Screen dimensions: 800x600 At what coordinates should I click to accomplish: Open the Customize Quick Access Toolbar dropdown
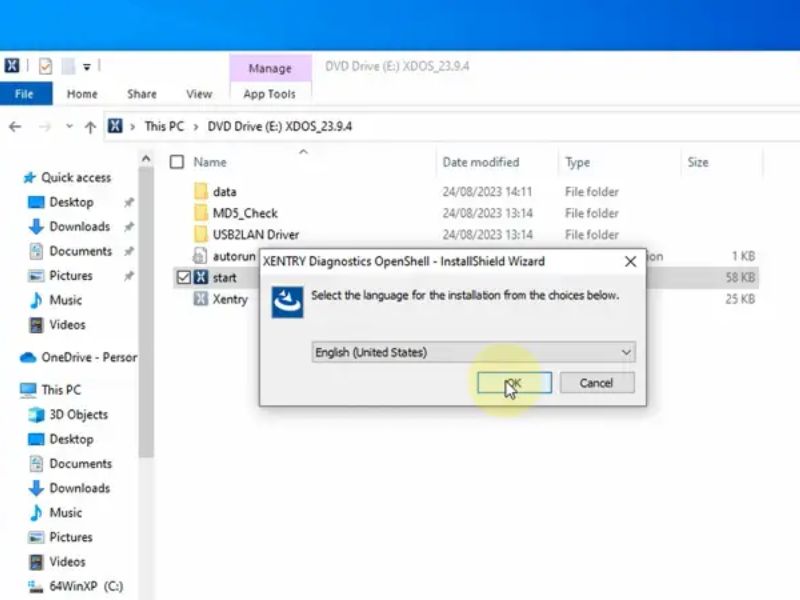87,67
